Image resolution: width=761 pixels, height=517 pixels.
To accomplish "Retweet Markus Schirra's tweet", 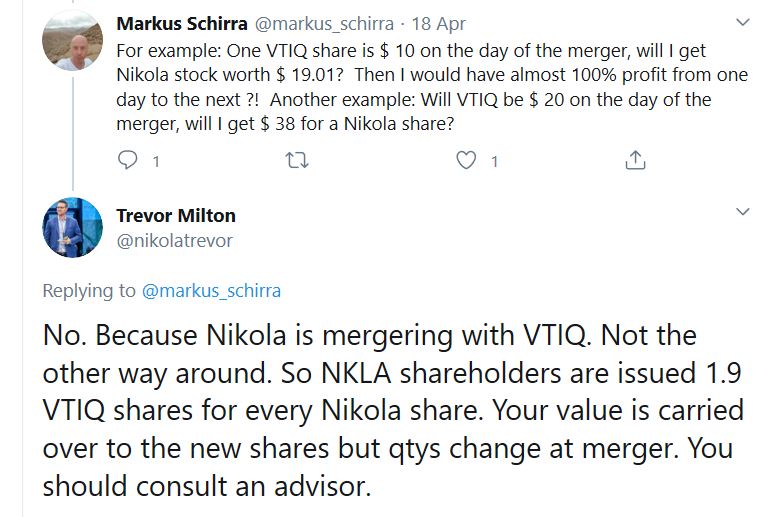I will coord(296,160).
